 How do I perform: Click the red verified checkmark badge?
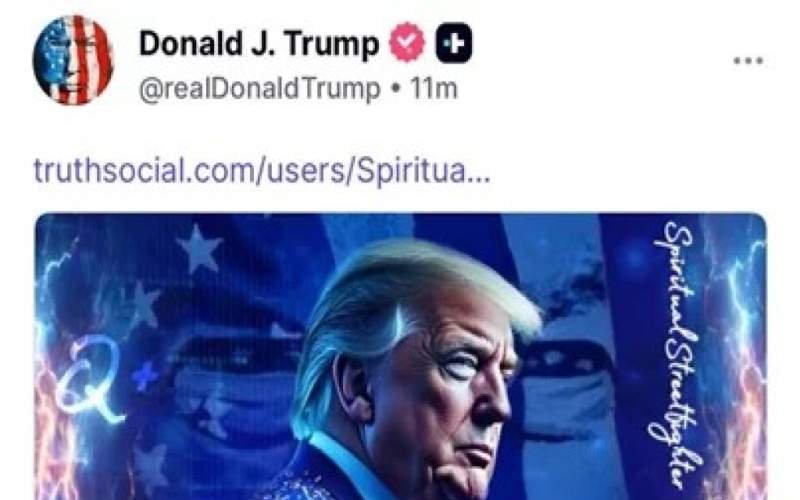pos(407,42)
